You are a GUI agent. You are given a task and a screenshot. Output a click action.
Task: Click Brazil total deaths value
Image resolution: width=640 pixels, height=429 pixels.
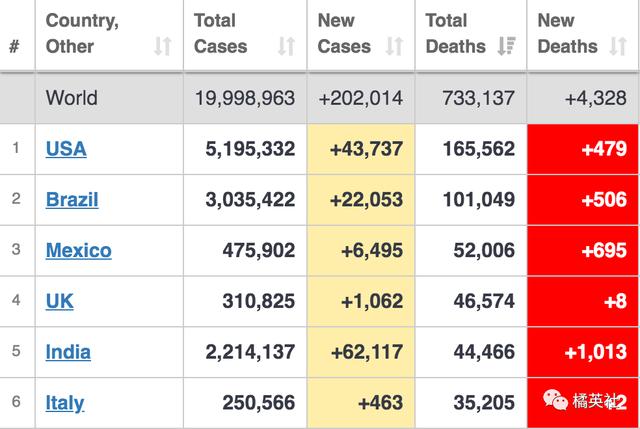coord(478,199)
